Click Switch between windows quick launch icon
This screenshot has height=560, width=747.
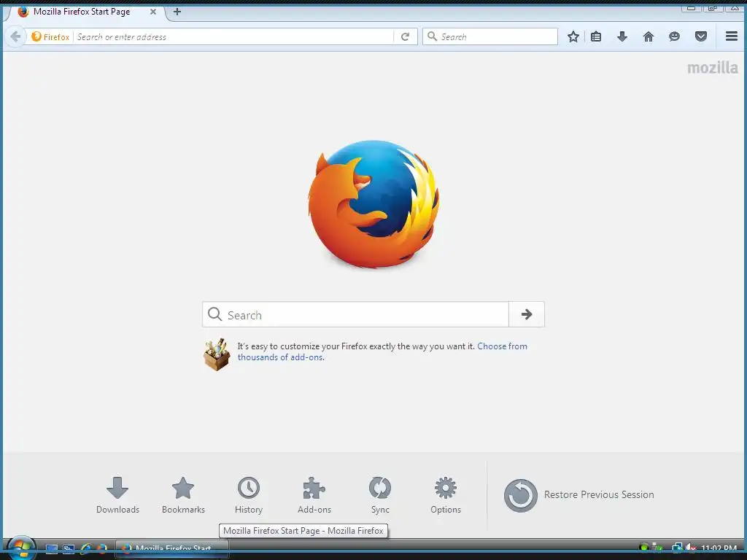[x=69, y=549]
